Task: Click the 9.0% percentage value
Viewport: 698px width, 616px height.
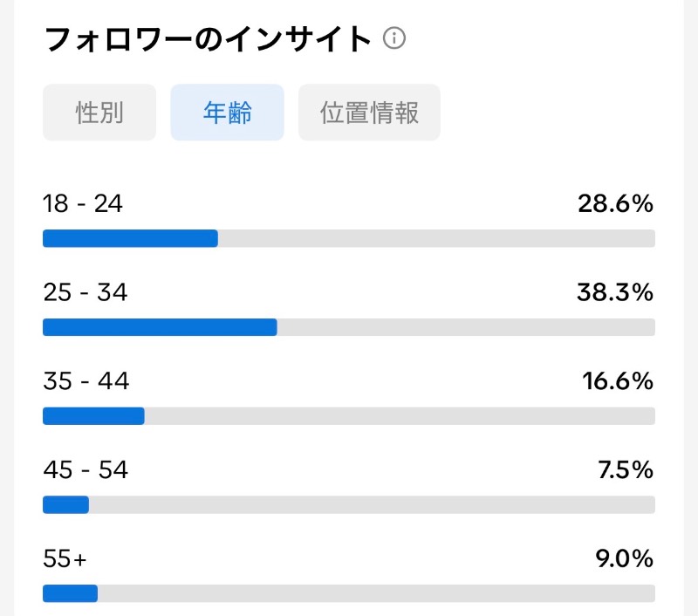Action: coord(624,558)
